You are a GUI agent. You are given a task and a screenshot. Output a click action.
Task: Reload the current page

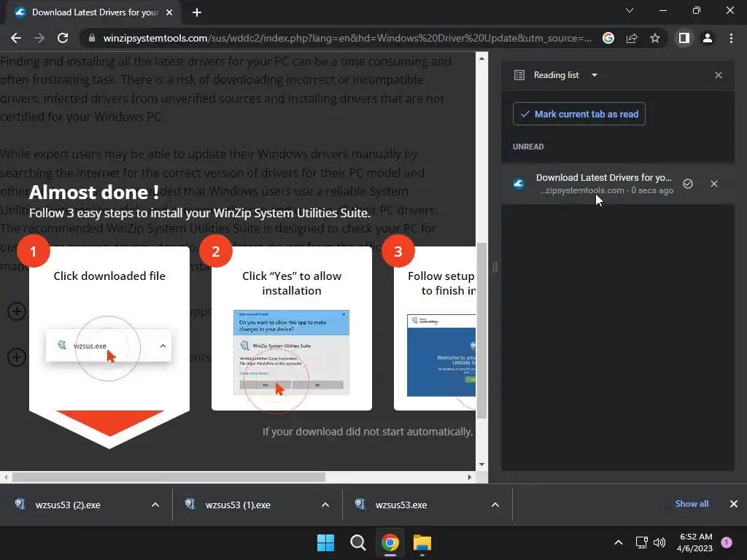(63, 38)
